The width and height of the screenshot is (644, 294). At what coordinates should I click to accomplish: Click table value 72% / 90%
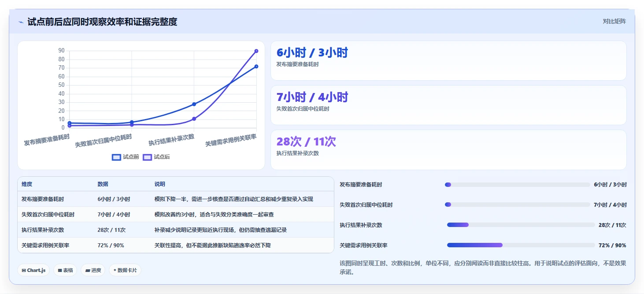point(111,245)
